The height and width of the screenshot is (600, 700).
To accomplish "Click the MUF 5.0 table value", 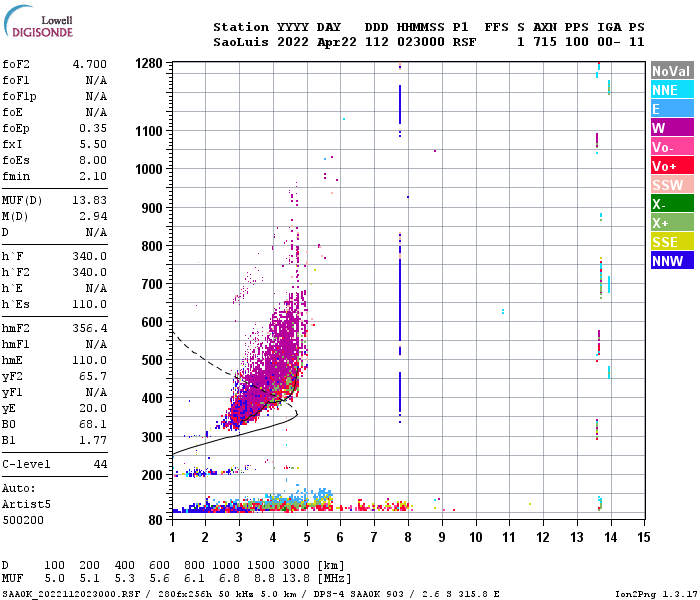I will tap(54, 579).
